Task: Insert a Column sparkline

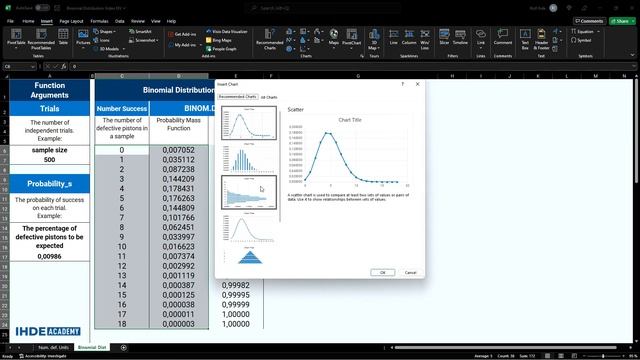Action: (x=409, y=37)
